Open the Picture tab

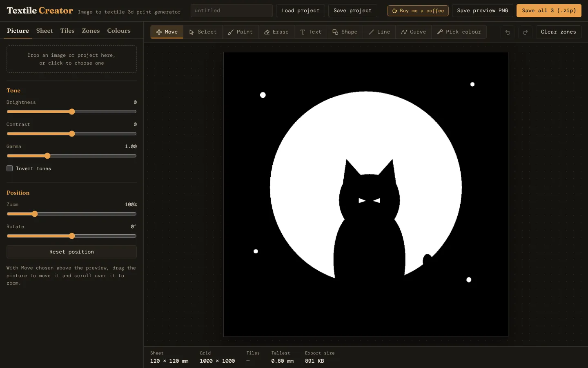point(18,31)
